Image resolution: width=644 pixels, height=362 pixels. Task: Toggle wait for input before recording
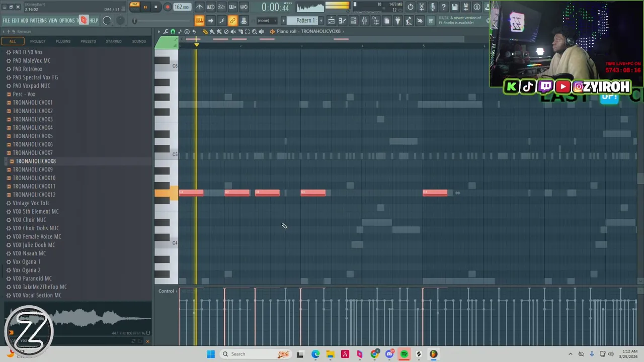(211, 7)
